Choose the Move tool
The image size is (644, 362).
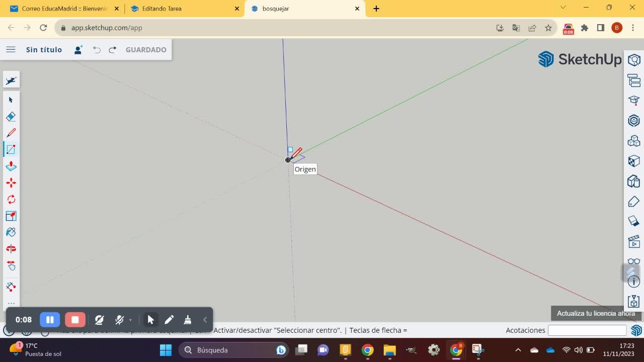pyautogui.click(x=11, y=183)
